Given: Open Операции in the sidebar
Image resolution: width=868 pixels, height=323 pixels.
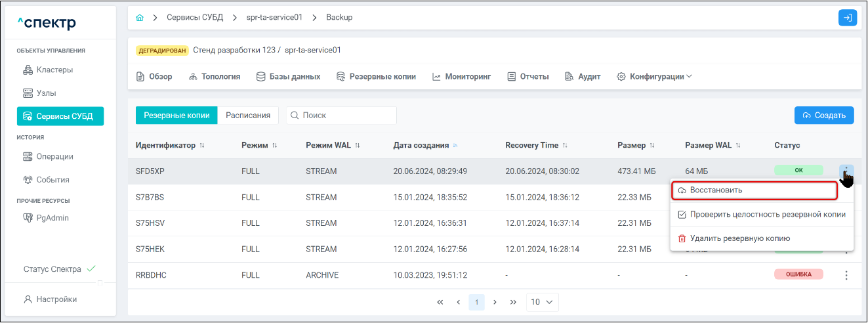Looking at the screenshot, I should 54,157.
